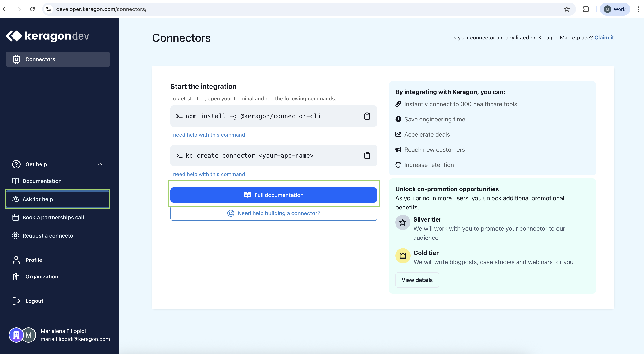Click the megaphone icon by Reach new customers
This screenshot has width=644, height=354.
click(x=398, y=150)
